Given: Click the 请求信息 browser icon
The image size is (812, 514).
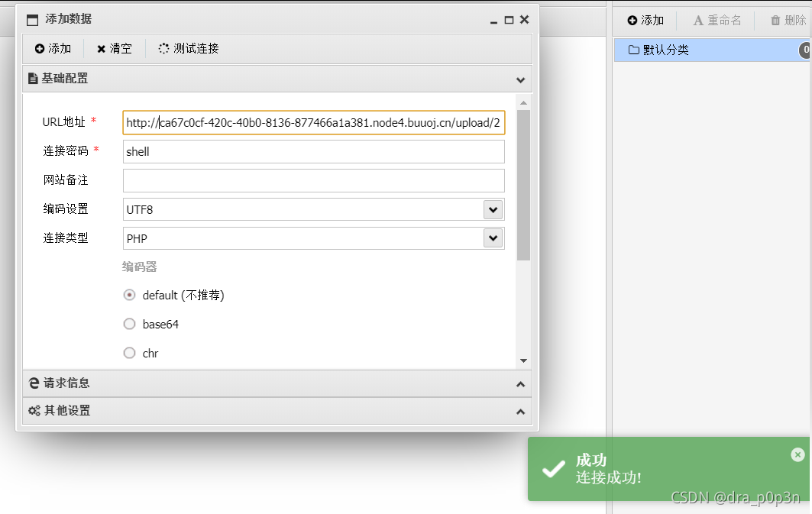Looking at the screenshot, I should pyautogui.click(x=34, y=383).
